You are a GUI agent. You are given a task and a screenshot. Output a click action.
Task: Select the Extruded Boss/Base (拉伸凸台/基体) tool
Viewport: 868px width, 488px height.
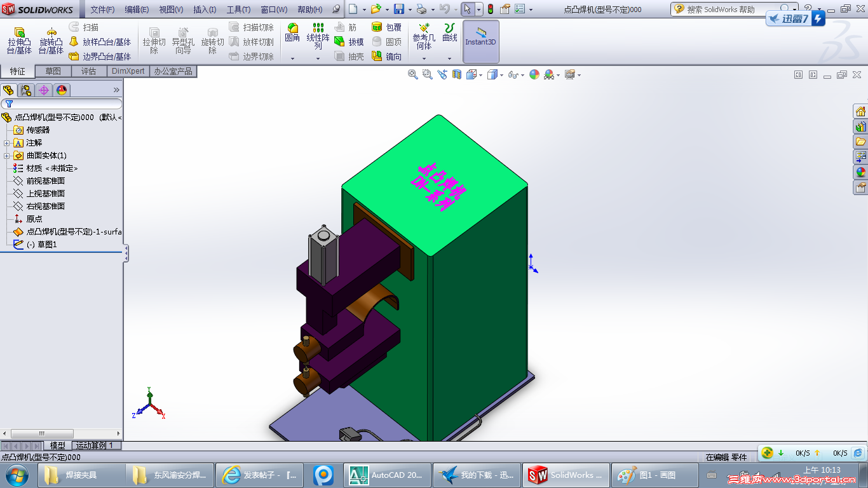tap(19, 41)
